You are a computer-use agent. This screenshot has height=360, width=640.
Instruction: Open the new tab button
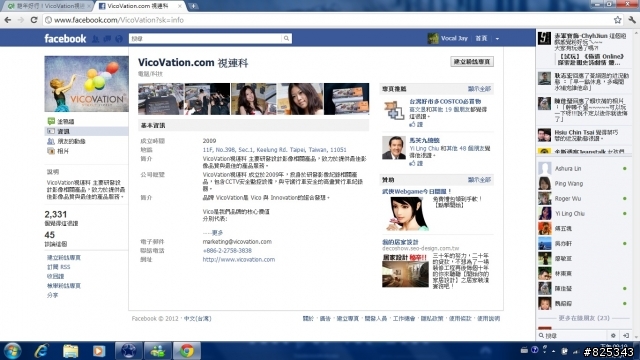click(193, 6)
